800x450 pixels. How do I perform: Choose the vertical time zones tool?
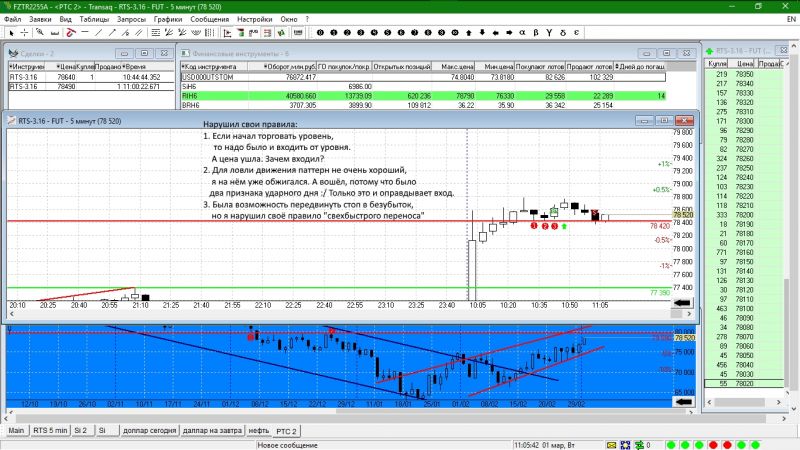pyautogui.click(x=209, y=33)
